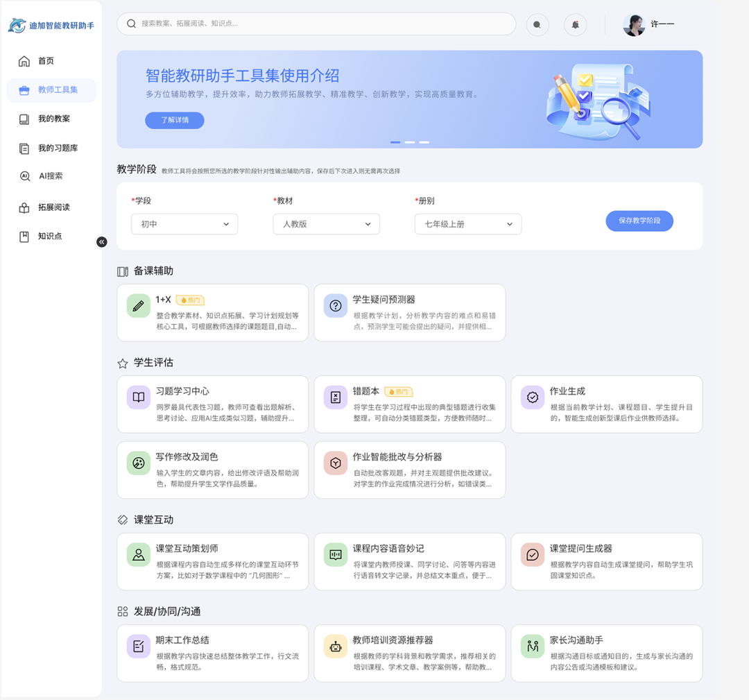
Task: Open the 教材 dropdown showing 人教版
Action: [x=326, y=224]
